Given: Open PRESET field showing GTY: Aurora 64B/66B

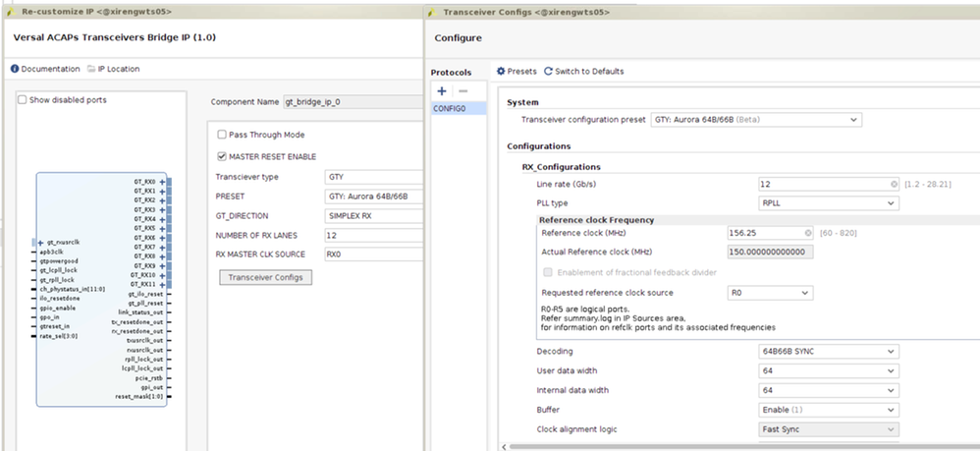Looking at the screenshot, I should click(374, 197).
